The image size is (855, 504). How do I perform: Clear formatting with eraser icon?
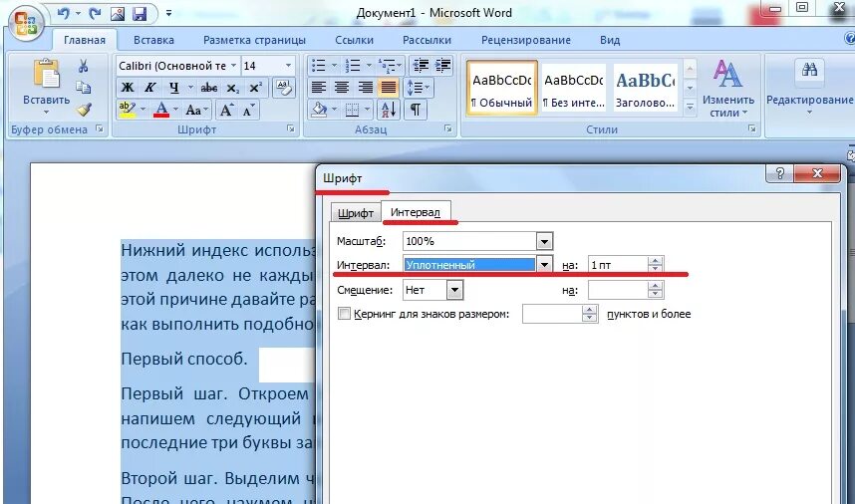284,88
